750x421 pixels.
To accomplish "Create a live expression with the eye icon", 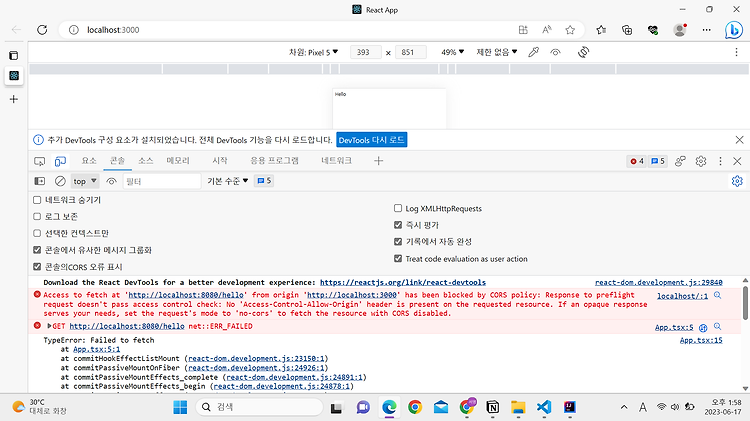I will pos(111,181).
